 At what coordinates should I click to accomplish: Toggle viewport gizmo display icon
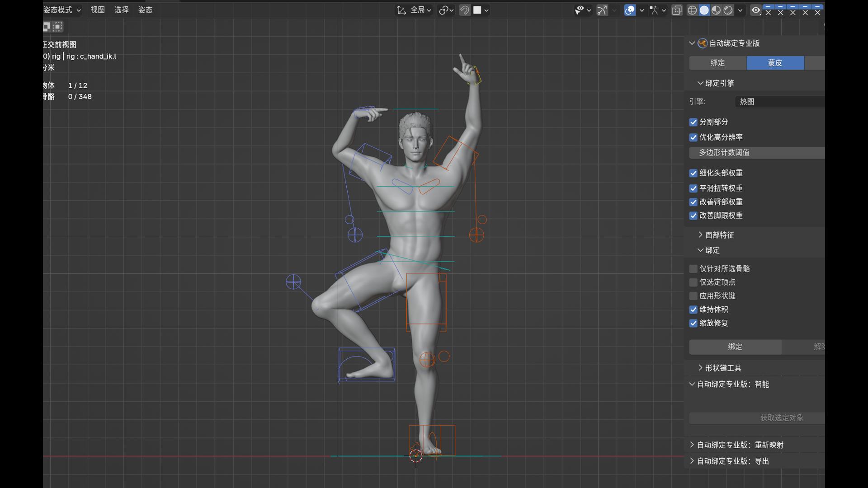pyautogui.click(x=602, y=10)
